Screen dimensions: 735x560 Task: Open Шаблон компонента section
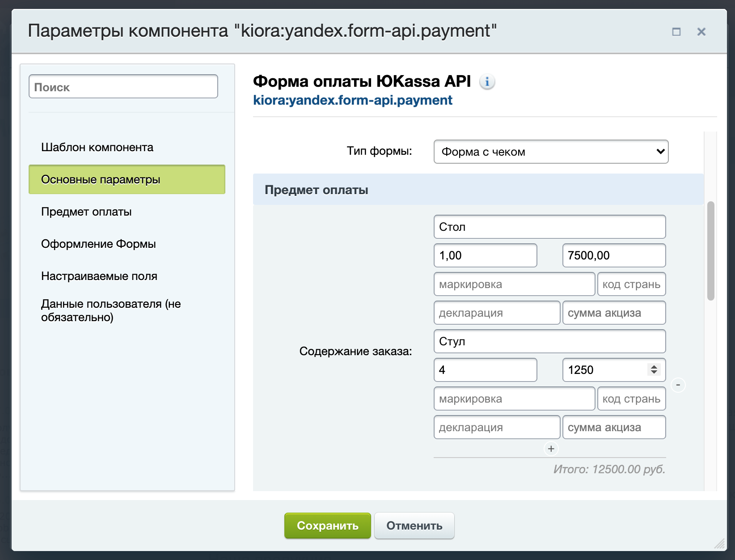coord(97,147)
